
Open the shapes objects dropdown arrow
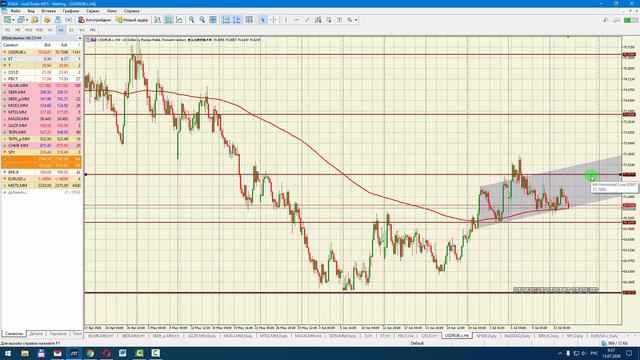click(356, 20)
